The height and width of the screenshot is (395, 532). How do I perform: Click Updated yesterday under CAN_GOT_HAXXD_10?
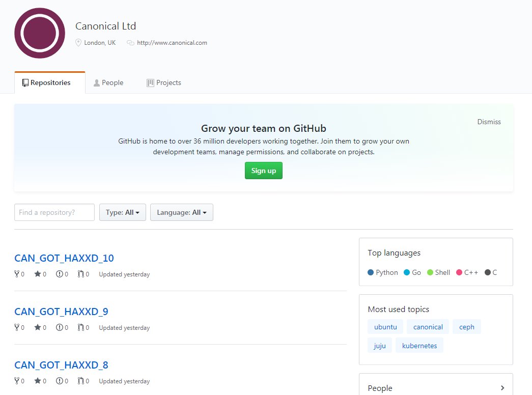pyautogui.click(x=124, y=274)
